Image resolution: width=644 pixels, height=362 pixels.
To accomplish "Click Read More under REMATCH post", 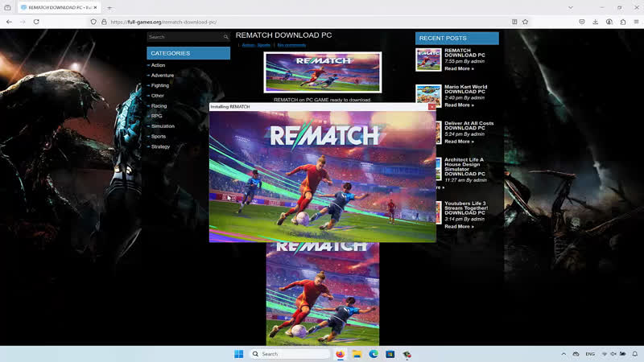I will [459, 68].
